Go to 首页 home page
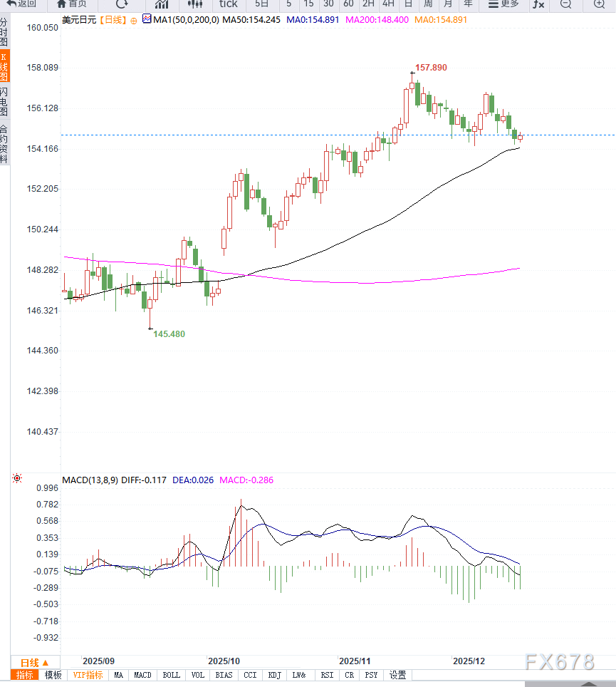 click(71, 4)
